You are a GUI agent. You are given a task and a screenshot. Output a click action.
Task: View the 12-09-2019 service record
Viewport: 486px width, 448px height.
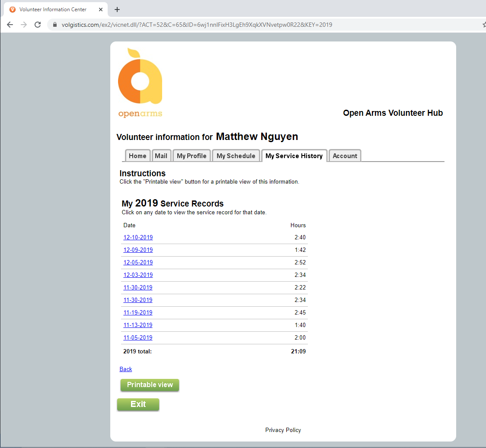tap(138, 250)
